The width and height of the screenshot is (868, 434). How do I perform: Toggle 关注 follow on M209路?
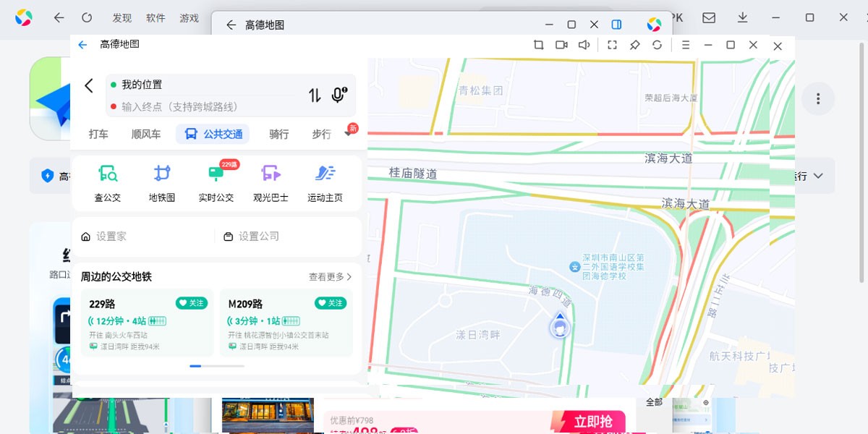(x=331, y=303)
